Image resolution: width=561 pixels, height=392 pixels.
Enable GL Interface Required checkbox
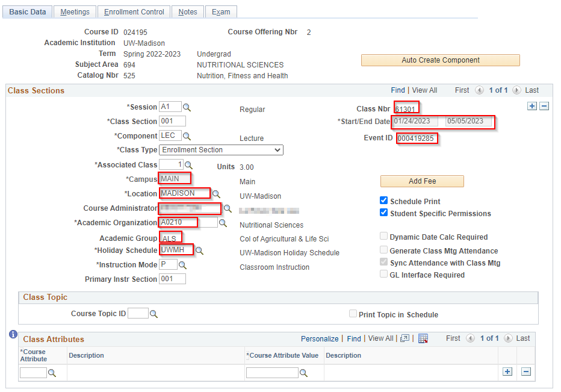click(383, 274)
